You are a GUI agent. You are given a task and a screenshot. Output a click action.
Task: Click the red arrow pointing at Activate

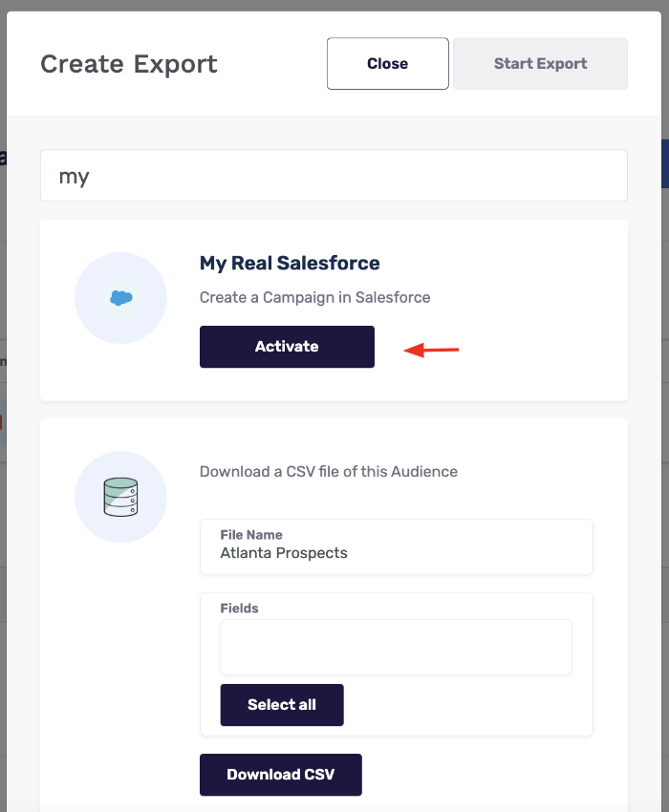[x=431, y=351]
